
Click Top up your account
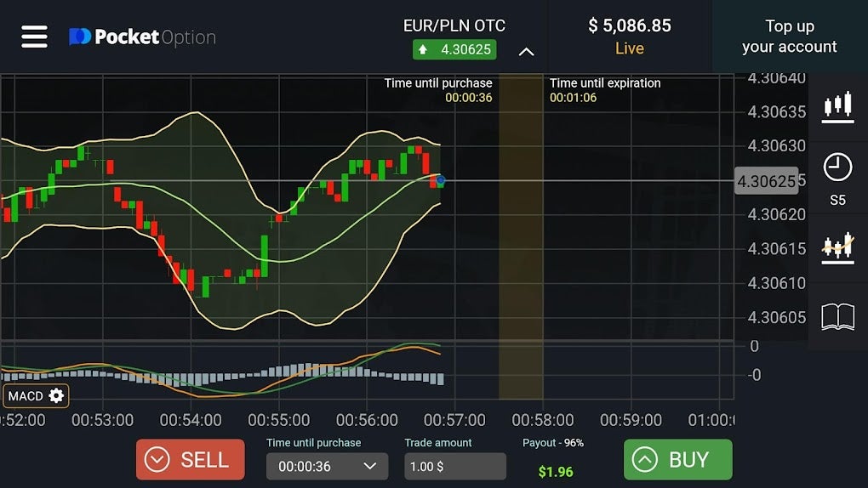tap(790, 37)
